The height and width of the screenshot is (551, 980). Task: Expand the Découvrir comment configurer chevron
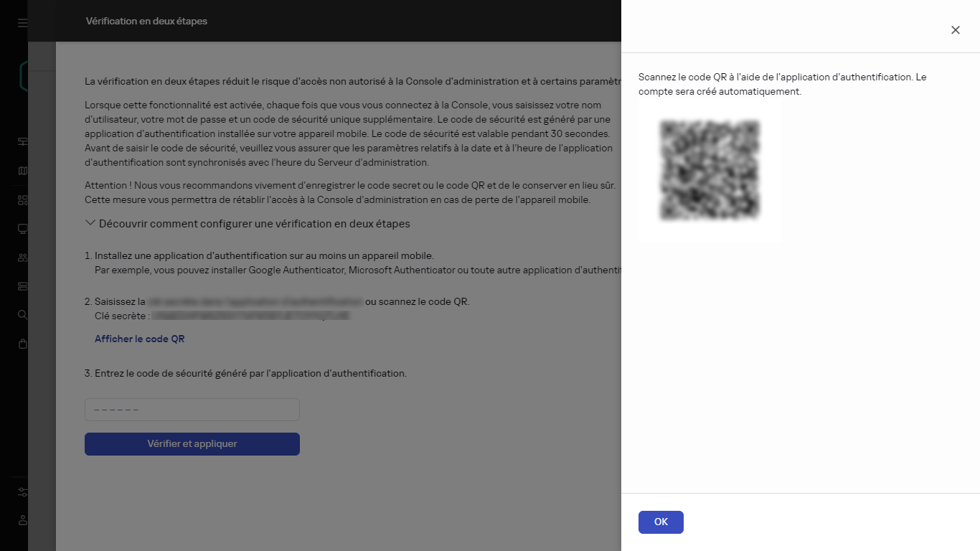tap(90, 223)
